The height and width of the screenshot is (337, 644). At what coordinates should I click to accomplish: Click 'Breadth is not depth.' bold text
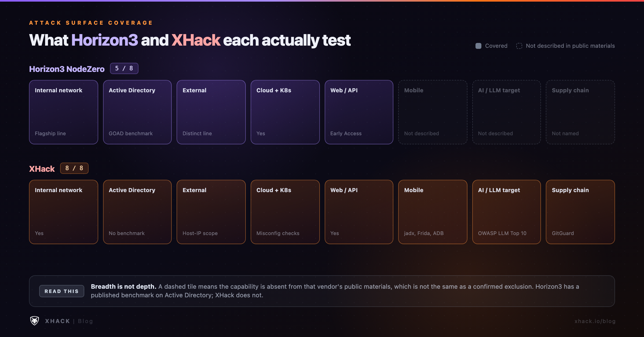click(123, 287)
